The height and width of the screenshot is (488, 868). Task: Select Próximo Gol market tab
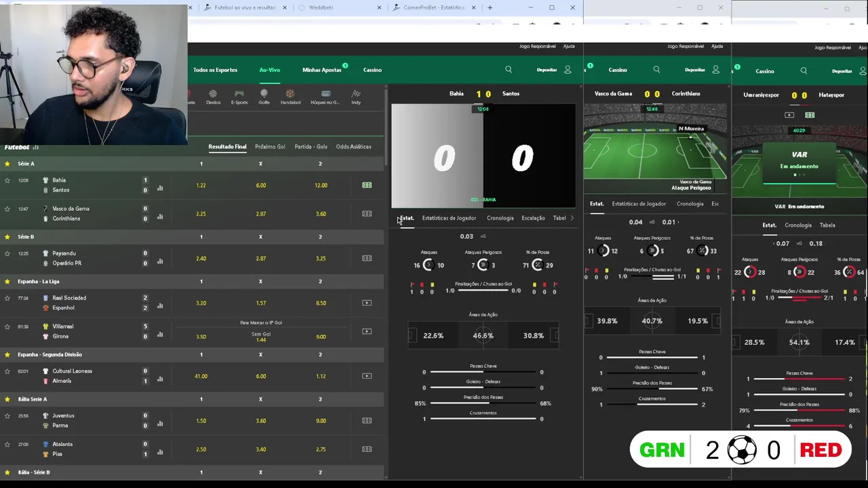[270, 146]
